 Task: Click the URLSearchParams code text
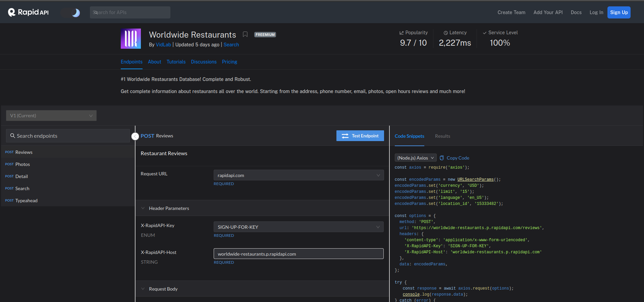475,179
